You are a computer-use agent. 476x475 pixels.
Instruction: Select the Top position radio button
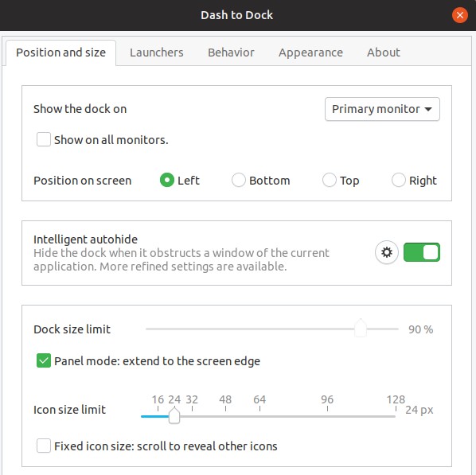[329, 181]
